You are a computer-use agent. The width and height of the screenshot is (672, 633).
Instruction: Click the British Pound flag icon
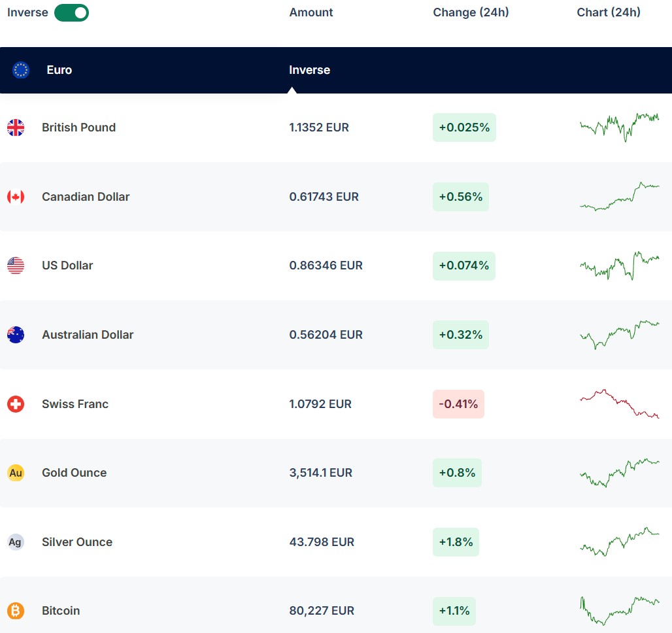click(16, 128)
